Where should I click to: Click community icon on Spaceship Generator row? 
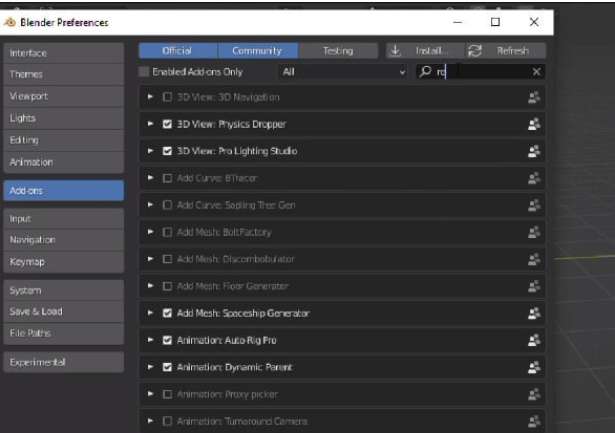click(x=534, y=313)
